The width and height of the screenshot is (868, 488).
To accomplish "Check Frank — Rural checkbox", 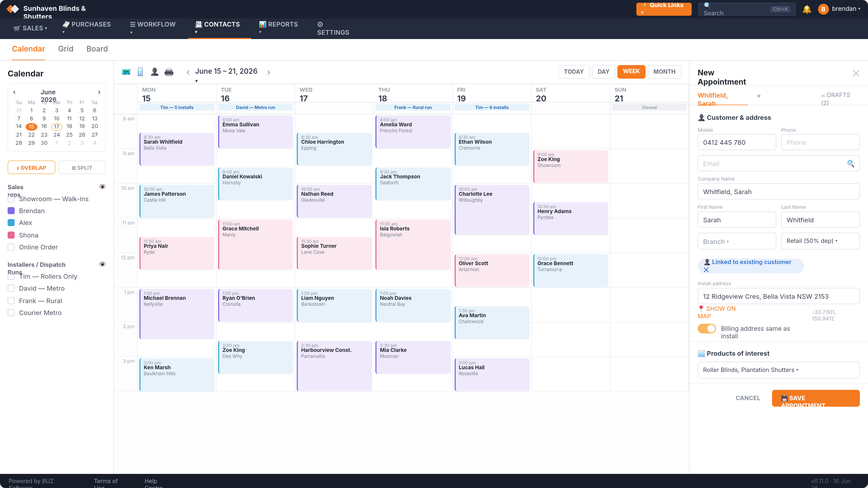I will pyautogui.click(x=11, y=301).
